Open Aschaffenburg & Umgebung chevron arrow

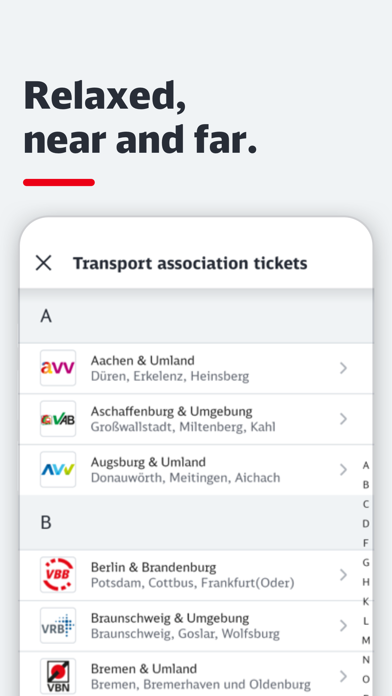[x=343, y=419]
